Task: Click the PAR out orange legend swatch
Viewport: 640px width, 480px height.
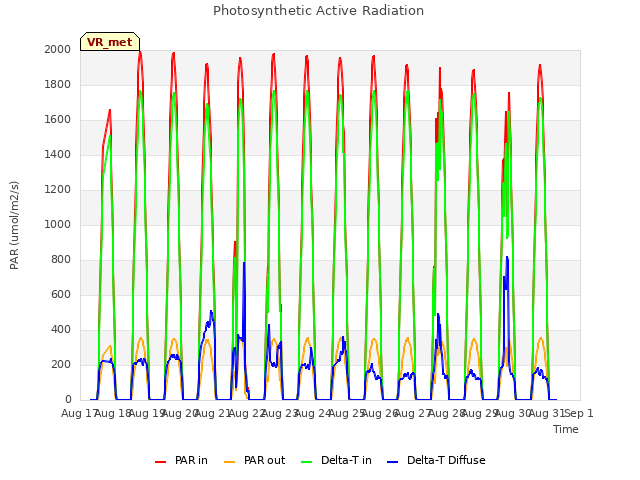Action: pyautogui.click(x=230, y=462)
